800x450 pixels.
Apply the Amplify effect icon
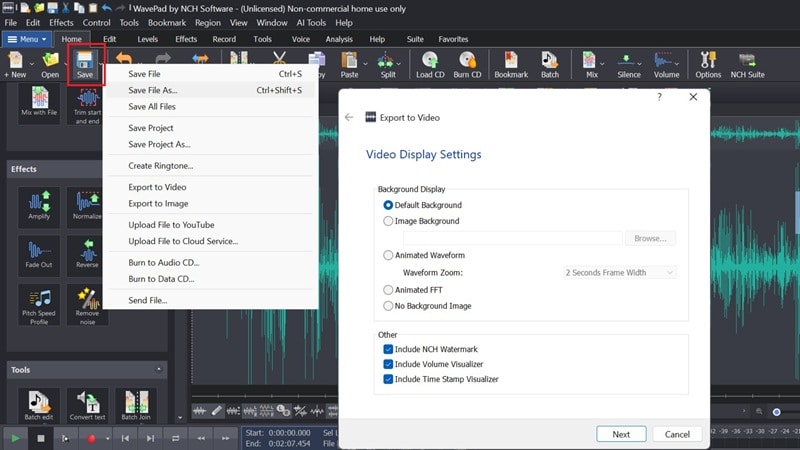[x=39, y=206]
